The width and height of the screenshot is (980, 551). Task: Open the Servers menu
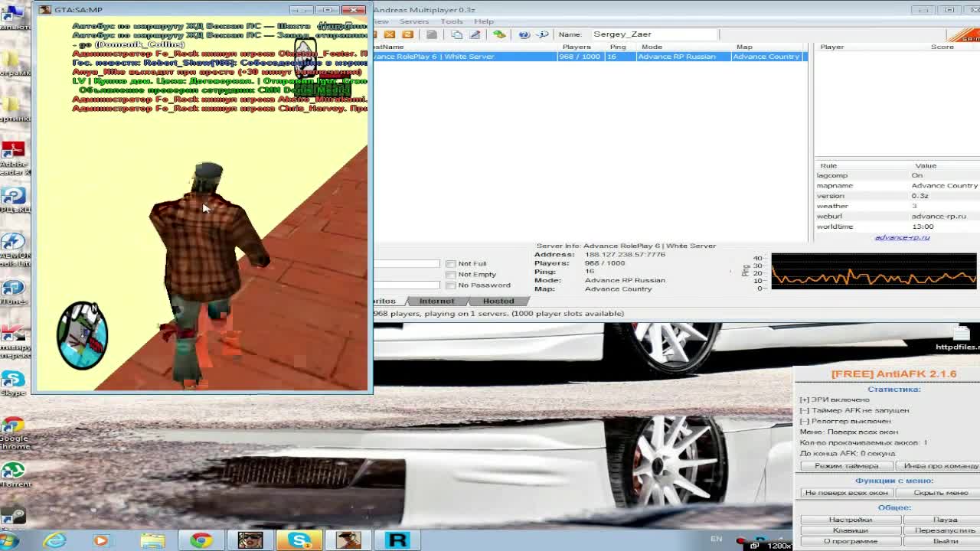[x=414, y=21]
